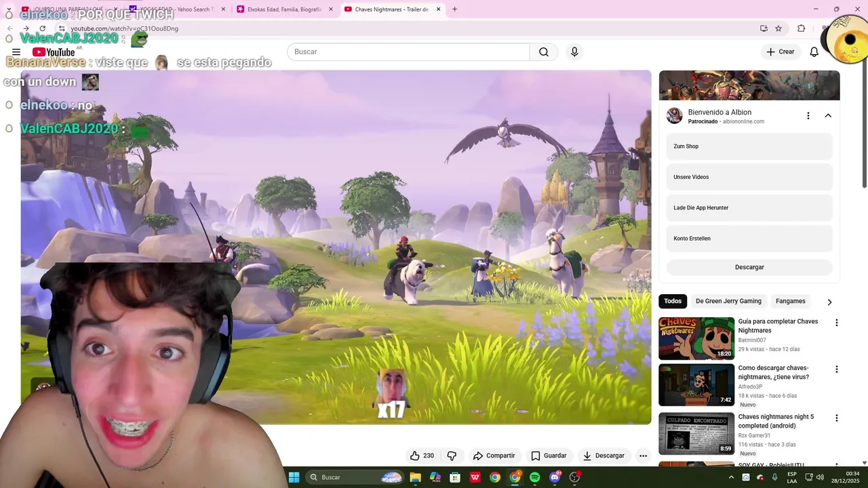Switch to the Elxokas Edad, Familia tab
868x488 pixels.
(x=285, y=9)
